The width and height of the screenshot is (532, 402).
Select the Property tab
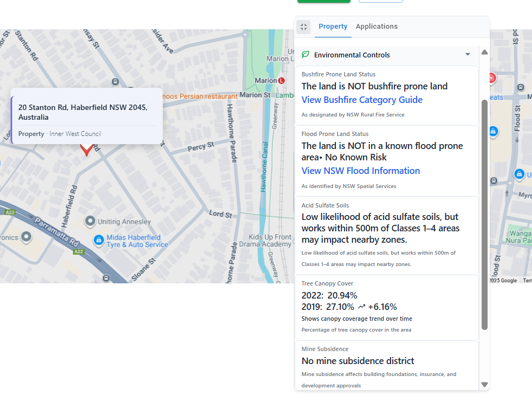click(x=333, y=26)
